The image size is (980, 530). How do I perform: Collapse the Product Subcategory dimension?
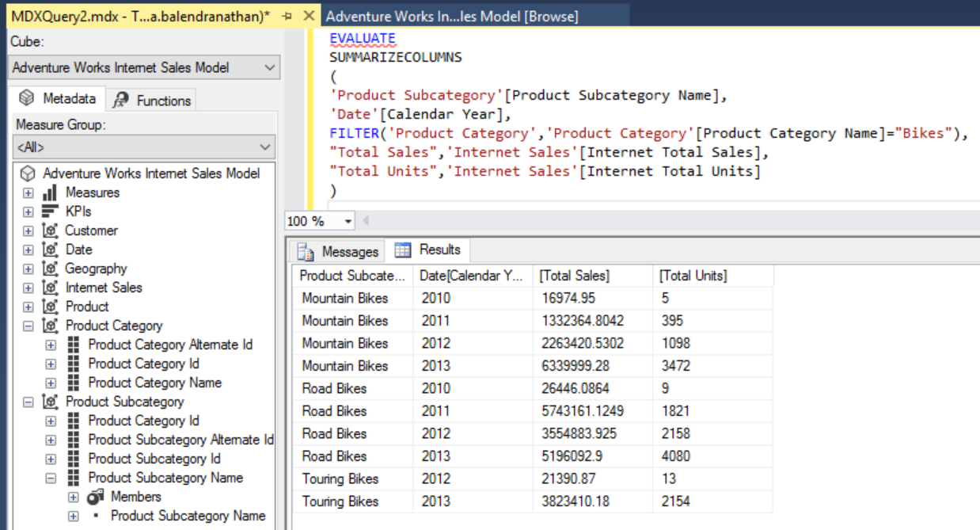coord(28,402)
